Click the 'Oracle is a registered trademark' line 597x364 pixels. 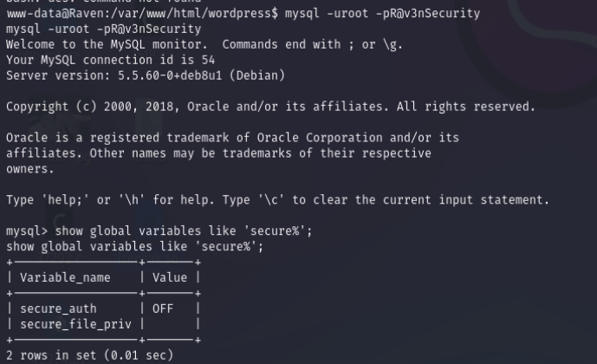(232, 138)
